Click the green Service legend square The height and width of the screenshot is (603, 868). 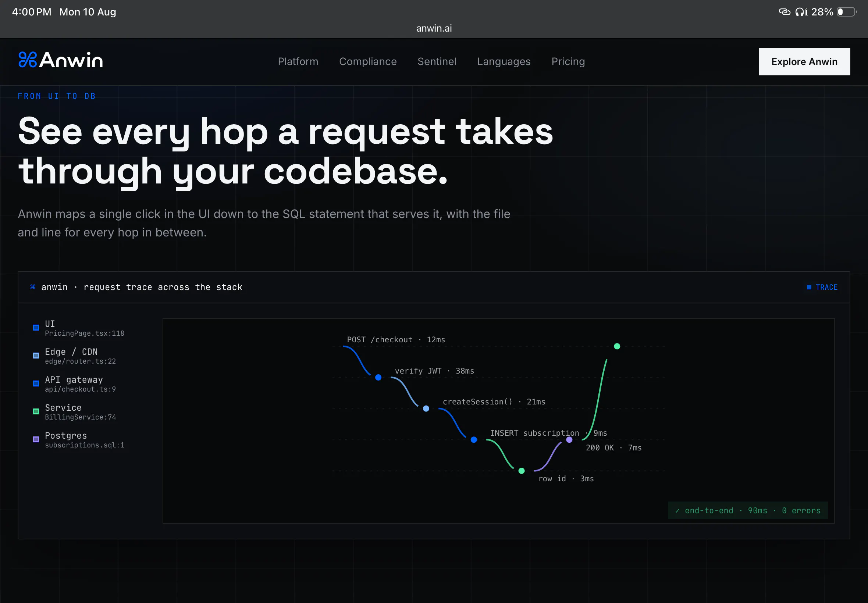[x=36, y=411]
